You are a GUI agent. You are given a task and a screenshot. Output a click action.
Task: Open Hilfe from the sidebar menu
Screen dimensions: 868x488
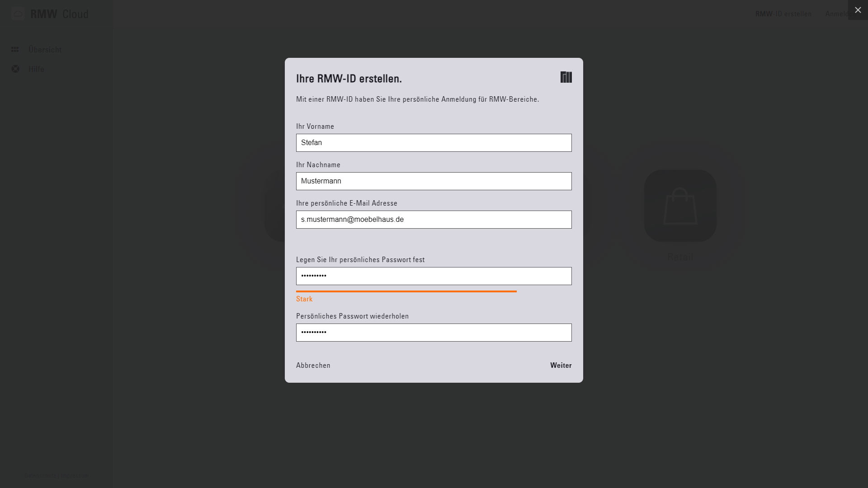[x=36, y=69]
